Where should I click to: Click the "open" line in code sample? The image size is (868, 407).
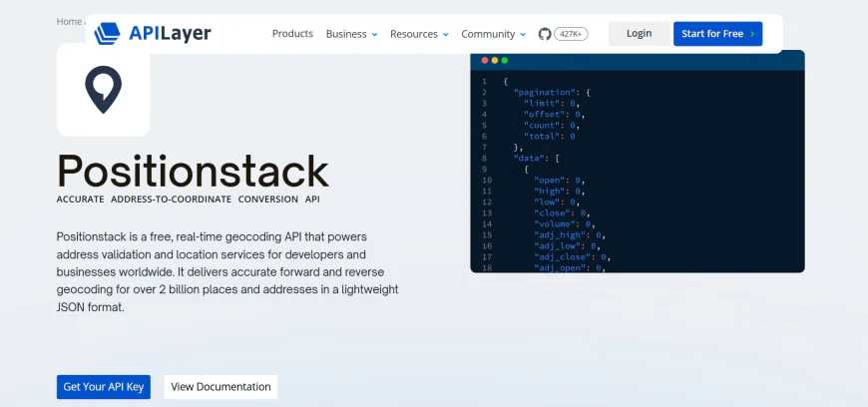(x=559, y=181)
